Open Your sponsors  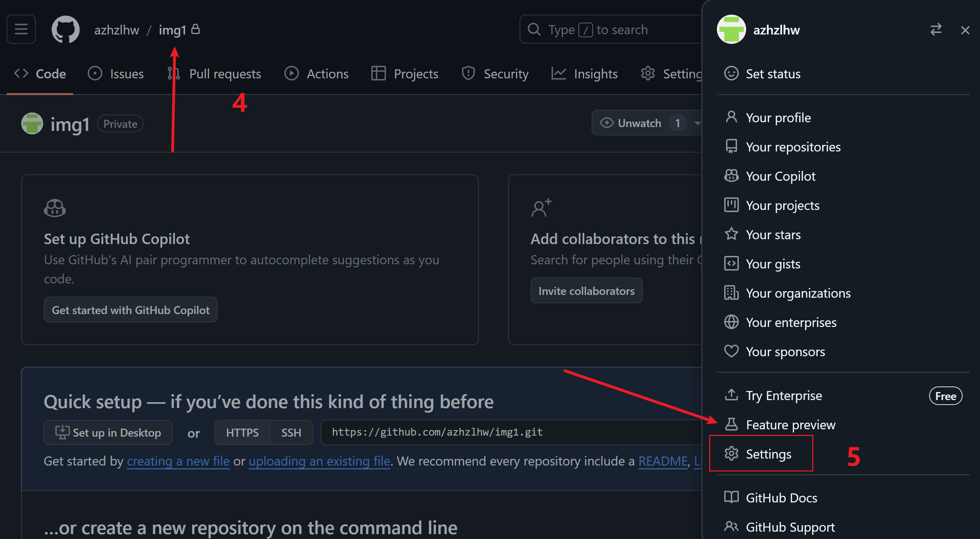[843, 352]
